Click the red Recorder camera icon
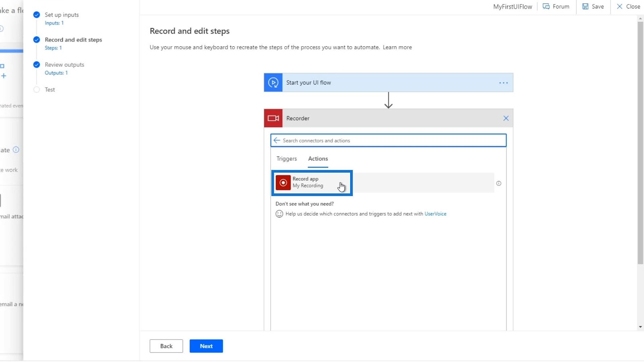This screenshot has height=362, width=644. 273,118
